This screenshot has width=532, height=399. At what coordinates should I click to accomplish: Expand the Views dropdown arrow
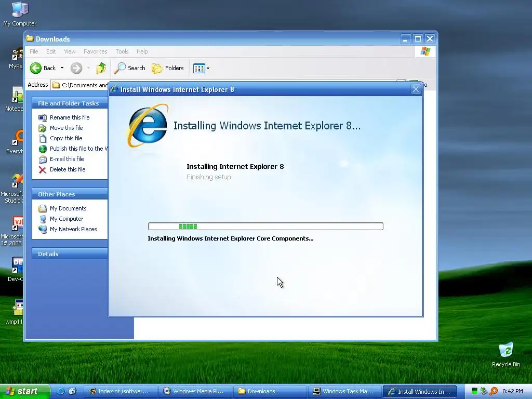tap(208, 68)
